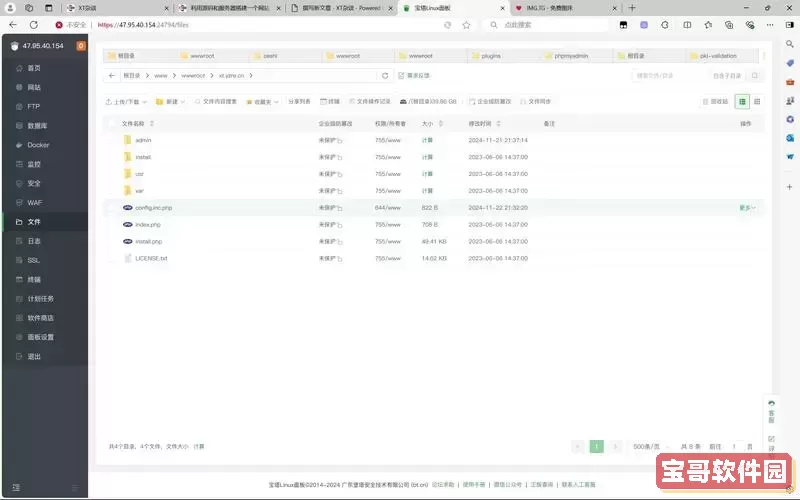Image resolution: width=800 pixels, height=500 pixels.
Task: Click the 文件 folder icon in sidebar
Action: point(19,222)
